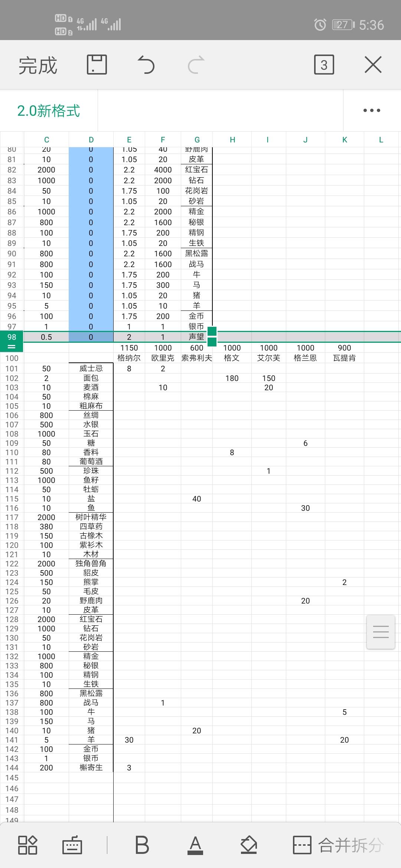This screenshot has height=868, width=401.
Task: Toggle bold formatting
Action: [x=142, y=845]
